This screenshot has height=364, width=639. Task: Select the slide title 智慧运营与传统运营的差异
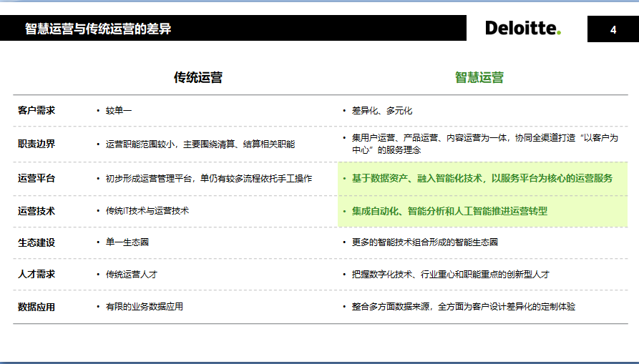point(98,29)
